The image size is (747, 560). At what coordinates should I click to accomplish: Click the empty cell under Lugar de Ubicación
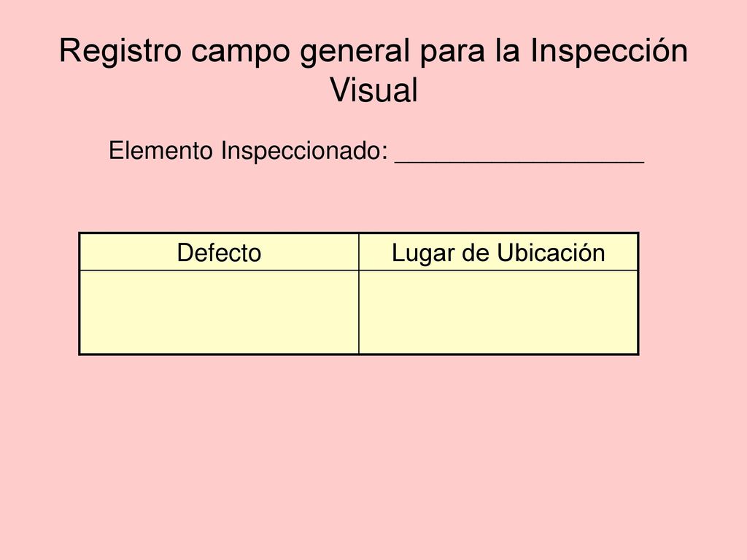[x=498, y=312]
